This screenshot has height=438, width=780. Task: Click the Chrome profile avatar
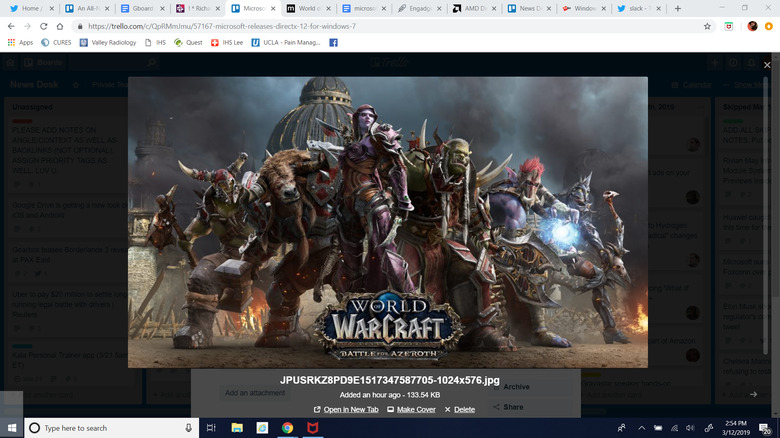tap(752, 26)
